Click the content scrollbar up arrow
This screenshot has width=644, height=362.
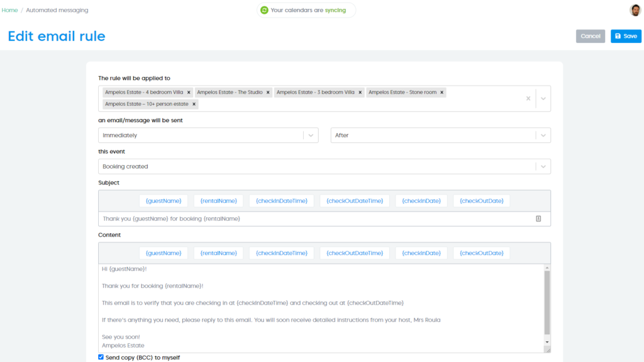[x=547, y=268]
